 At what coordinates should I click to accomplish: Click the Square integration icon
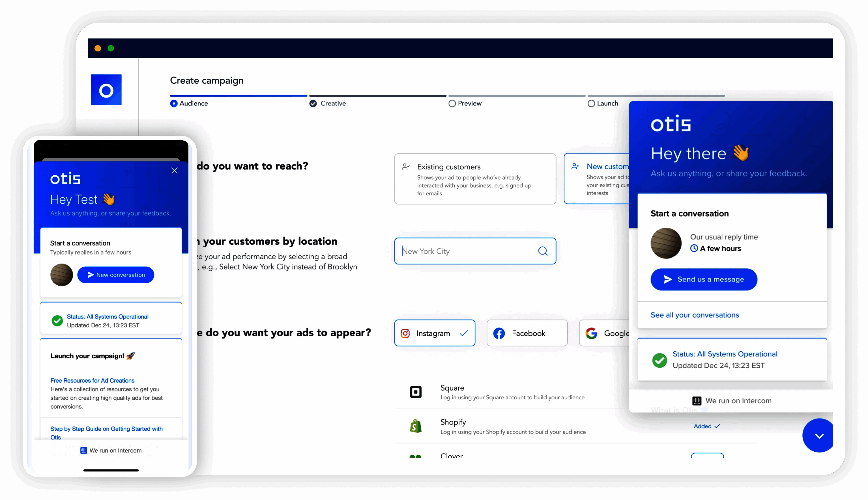[415, 392]
